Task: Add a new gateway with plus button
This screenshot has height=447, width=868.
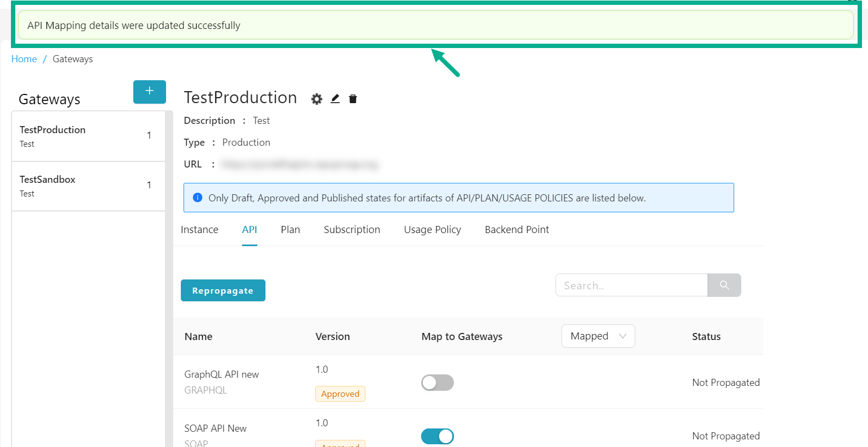Action: (149, 92)
